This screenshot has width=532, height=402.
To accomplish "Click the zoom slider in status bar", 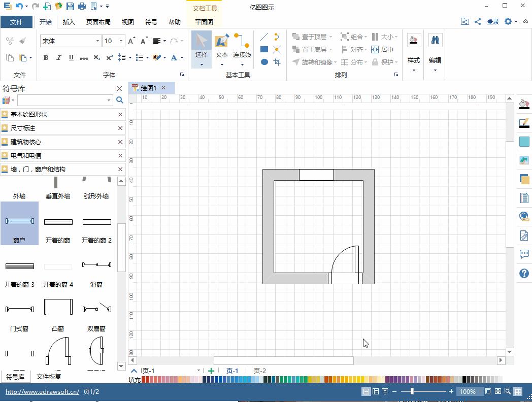I will tap(412, 391).
